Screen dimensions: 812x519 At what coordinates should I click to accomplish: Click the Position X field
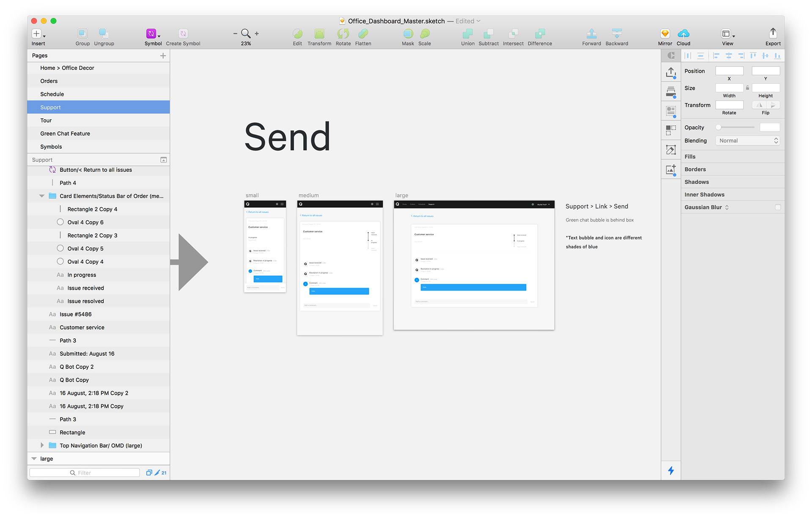[x=729, y=71]
